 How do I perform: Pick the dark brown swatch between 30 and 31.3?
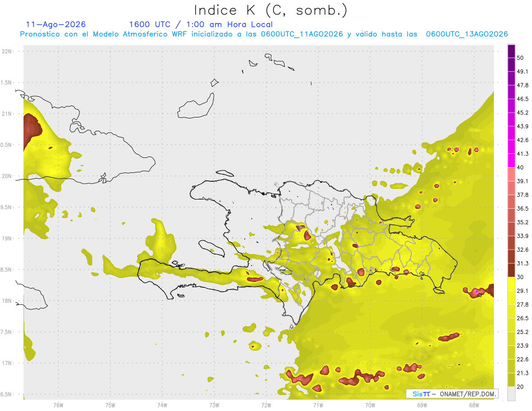tap(511, 270)
